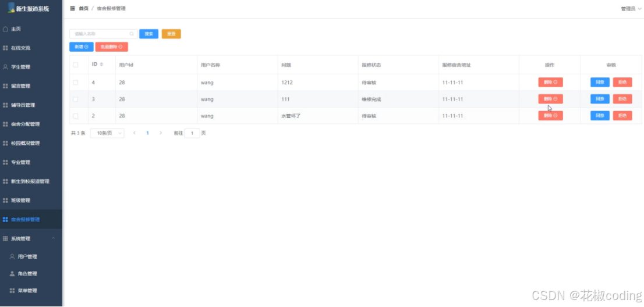This screenshot has height=307, width=644.
Task: Open 专业管理 in the sidebar
Action: pyautogui.click(x=31, y=162)
